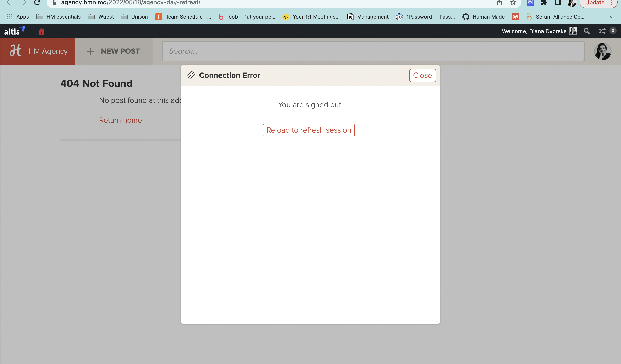Expand hidden bookmarks overflow chevron
Screen dimensions: 621x364
click(x=611, y=17)
